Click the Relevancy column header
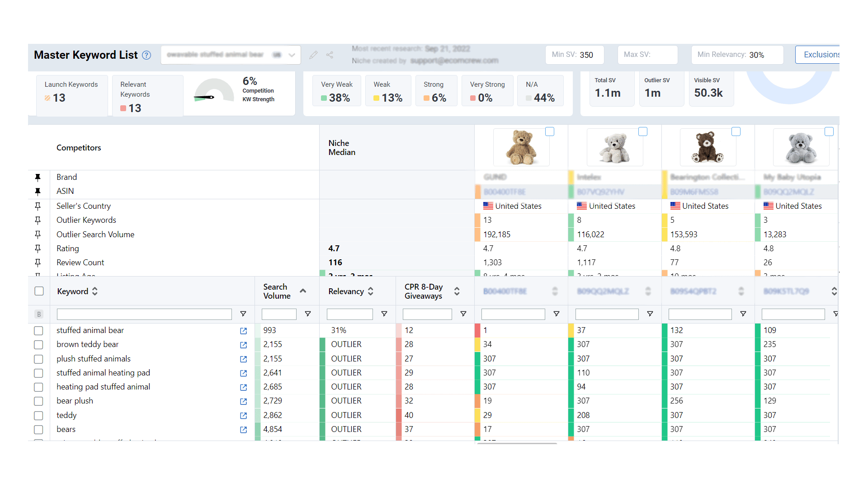The image size is (868, 488). (x=346, y=291)
